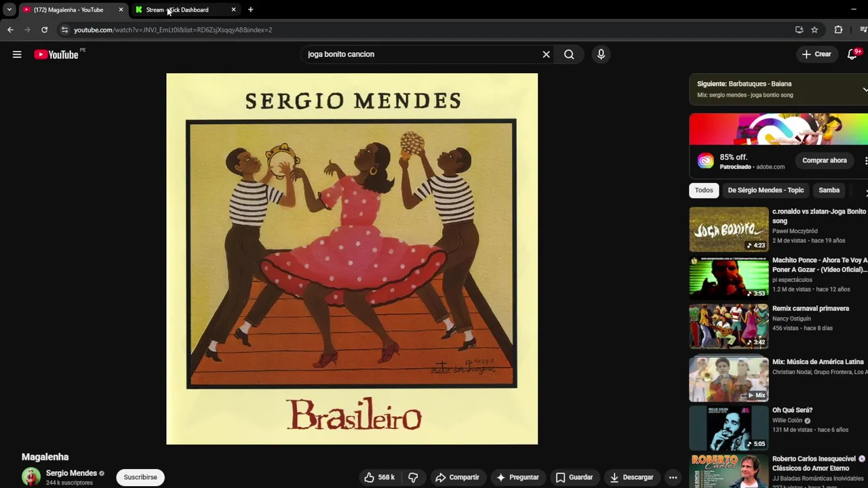Viewport: 868px width, 488px height.
Task: Click the Crear button
Action: 816,54
